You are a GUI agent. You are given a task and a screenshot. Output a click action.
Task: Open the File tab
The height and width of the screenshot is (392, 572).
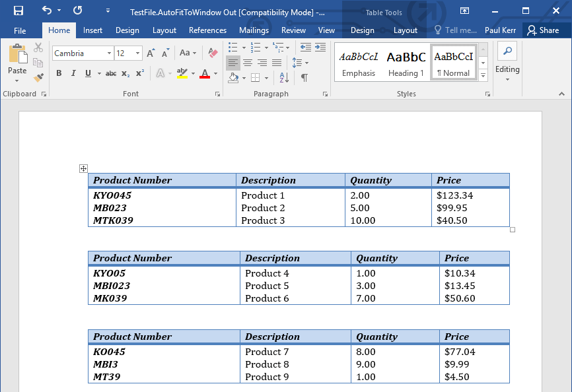[x=20, y=30]
